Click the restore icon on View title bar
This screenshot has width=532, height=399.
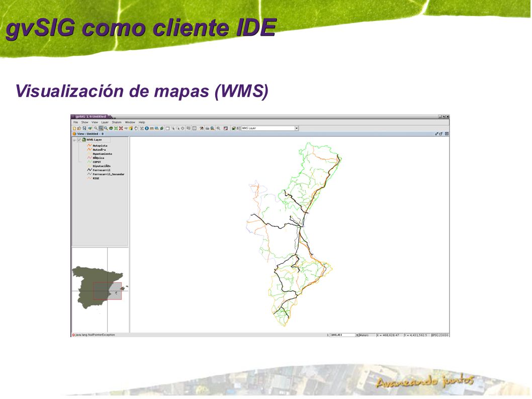(436, 134)
